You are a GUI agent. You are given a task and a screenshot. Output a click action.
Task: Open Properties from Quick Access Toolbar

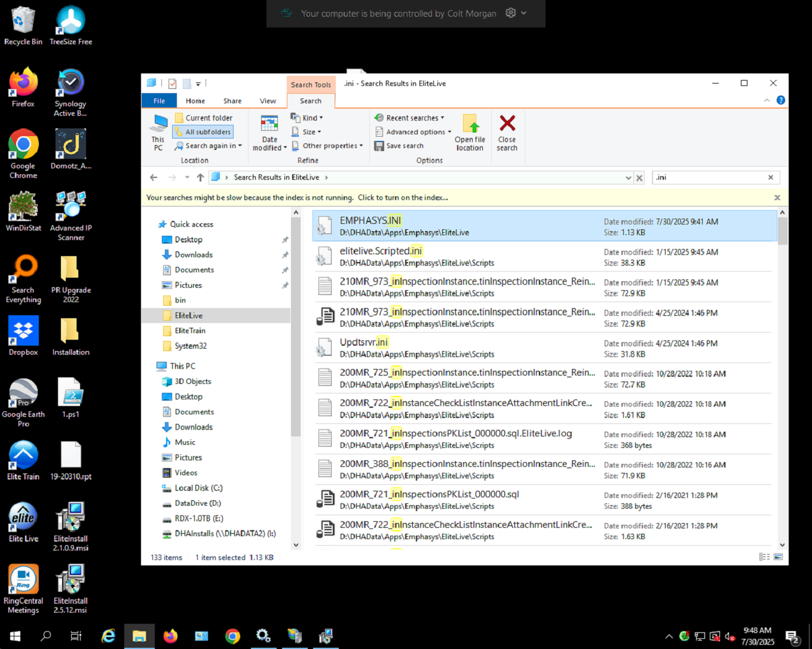[x=172, y=84]
